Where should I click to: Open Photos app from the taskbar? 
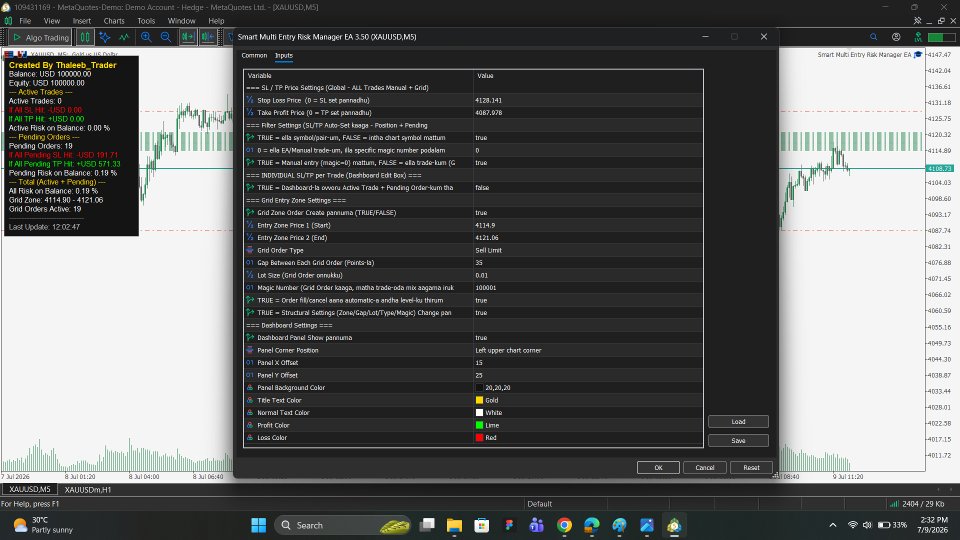[647, 525]
